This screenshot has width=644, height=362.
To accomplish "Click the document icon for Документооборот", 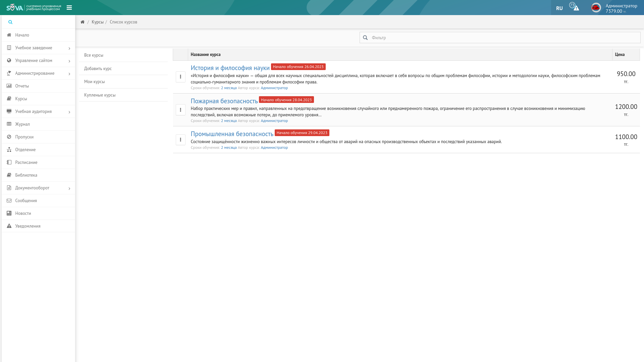I will pos(9,188).
